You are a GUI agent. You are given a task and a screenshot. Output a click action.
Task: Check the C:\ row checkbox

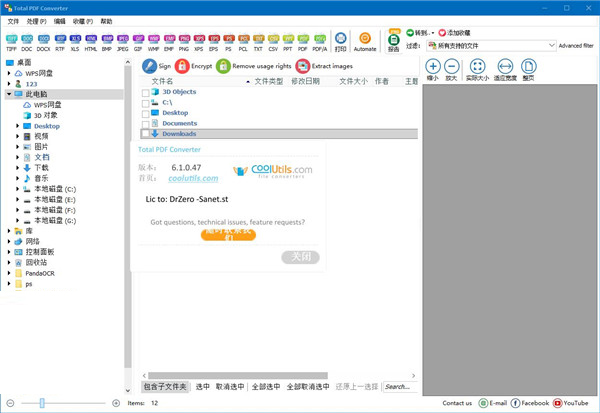[145, 103]
